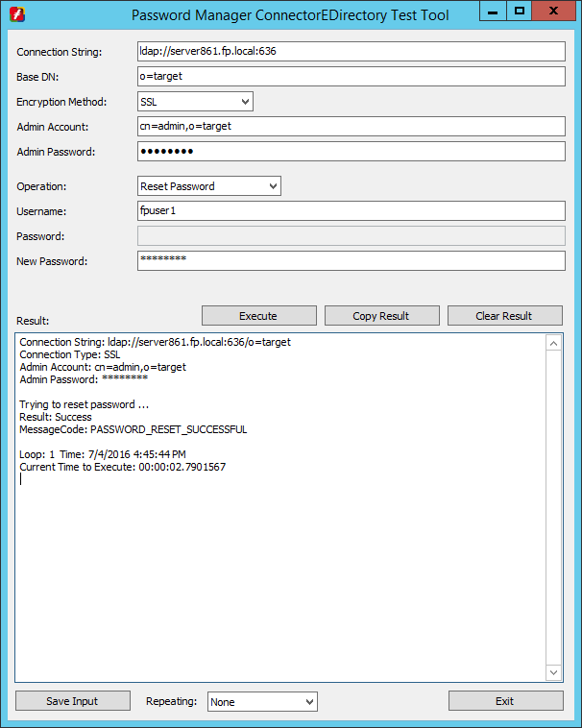582x728 pixels.
Task: Click 'Loop: 1 Time: 7/4/2016' line
Action: (103, 454)
